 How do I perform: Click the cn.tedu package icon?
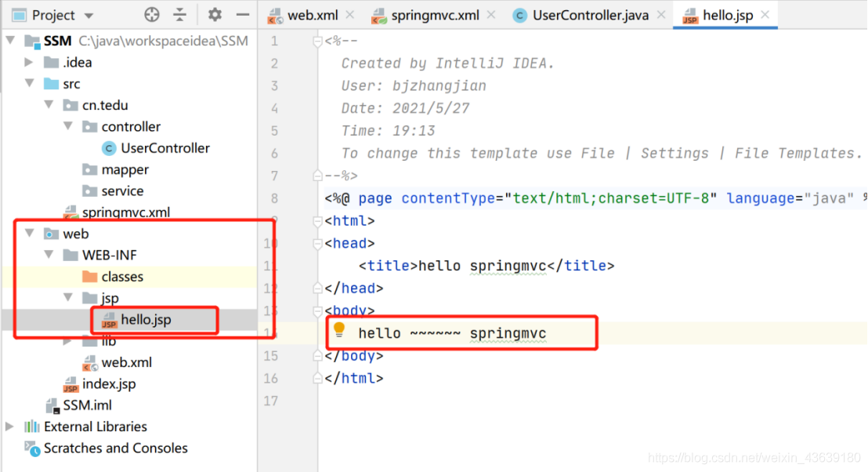(71, 105)
